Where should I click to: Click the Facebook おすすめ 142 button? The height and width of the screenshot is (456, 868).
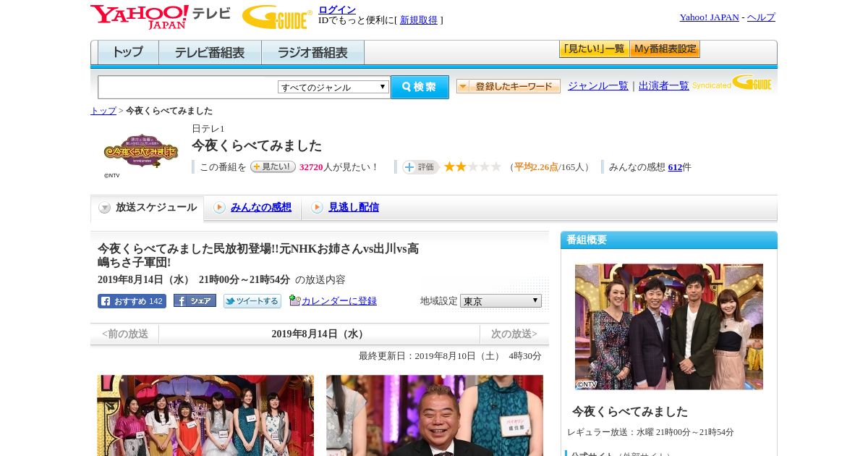132,301
